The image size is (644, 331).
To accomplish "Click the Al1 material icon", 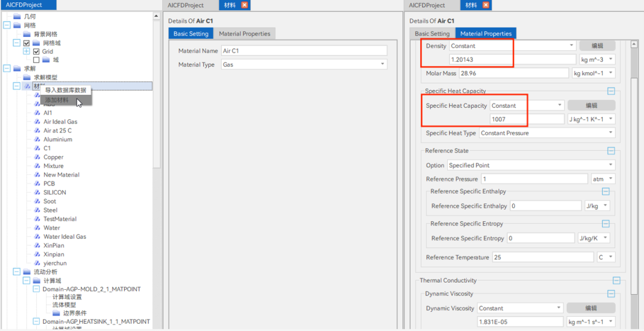I will click(37, 113).
